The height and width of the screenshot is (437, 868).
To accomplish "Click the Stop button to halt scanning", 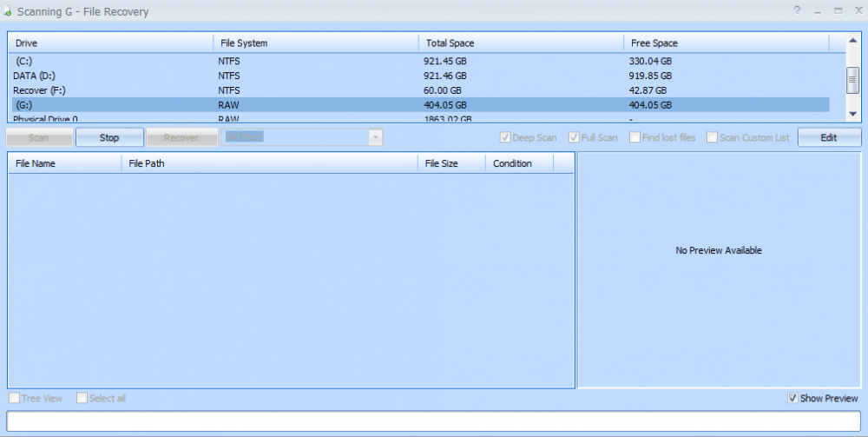I will [x=109, y=137].
